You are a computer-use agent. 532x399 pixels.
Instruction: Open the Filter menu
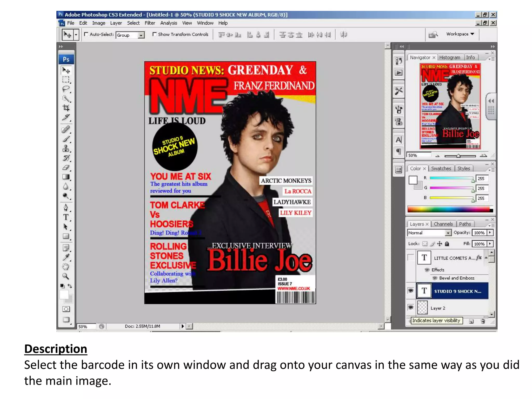(150, 23)
